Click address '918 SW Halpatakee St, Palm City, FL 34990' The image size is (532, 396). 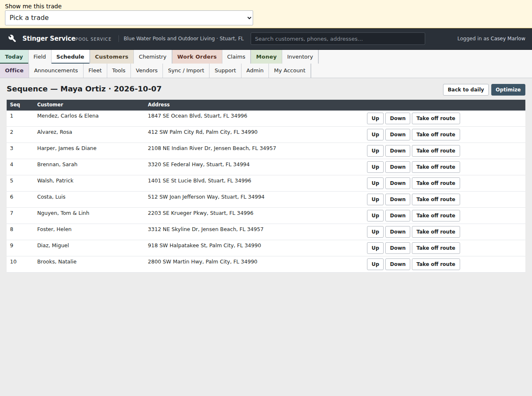click(204, 246)
